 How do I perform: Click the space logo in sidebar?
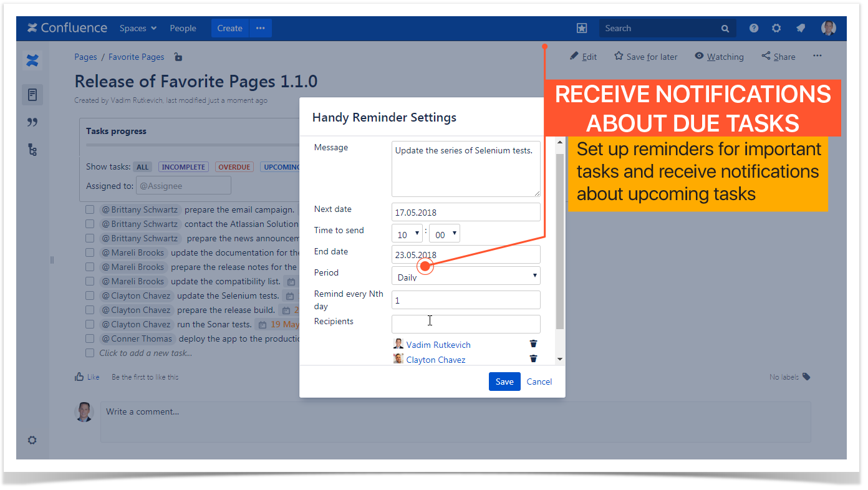coord(32,60)
